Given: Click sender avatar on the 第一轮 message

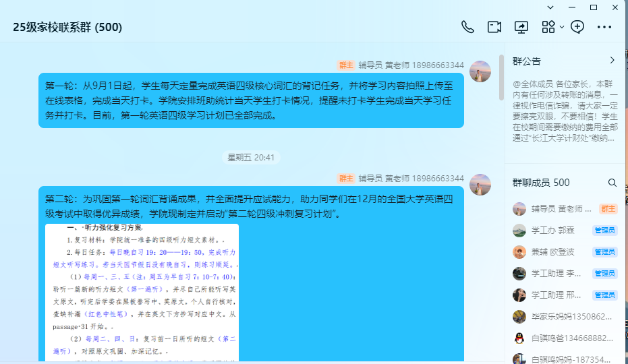Looking at the screenshot, I should point(480,71).
